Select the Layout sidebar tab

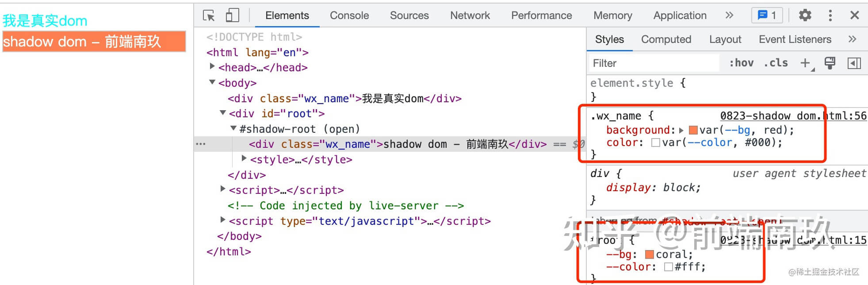pos(725,39)
